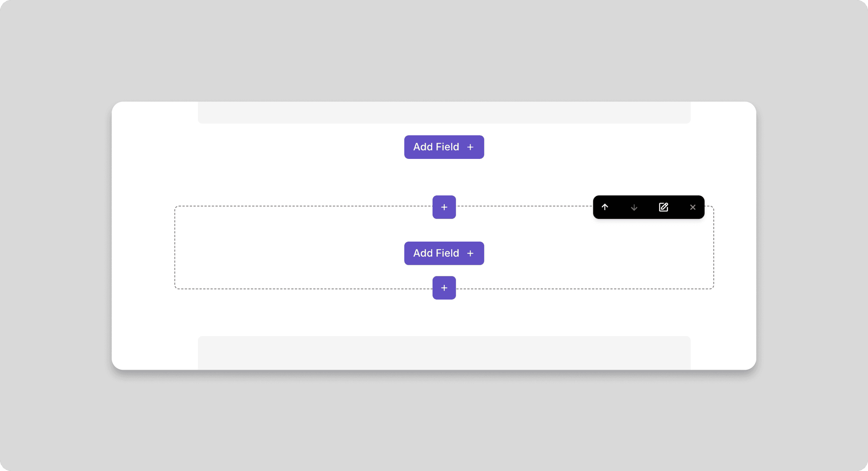
Task: Move the section up with the up arrow
Action: tap(605, 207)
